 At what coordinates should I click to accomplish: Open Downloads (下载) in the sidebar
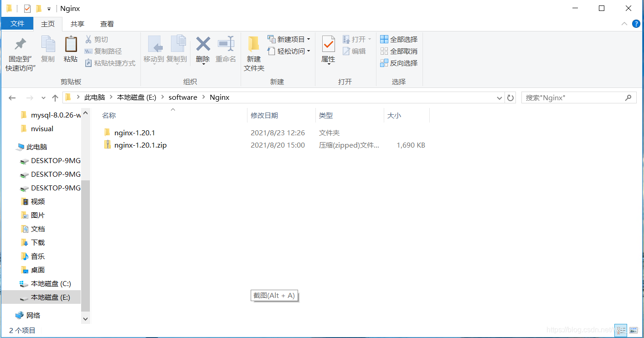pos(33,243)
